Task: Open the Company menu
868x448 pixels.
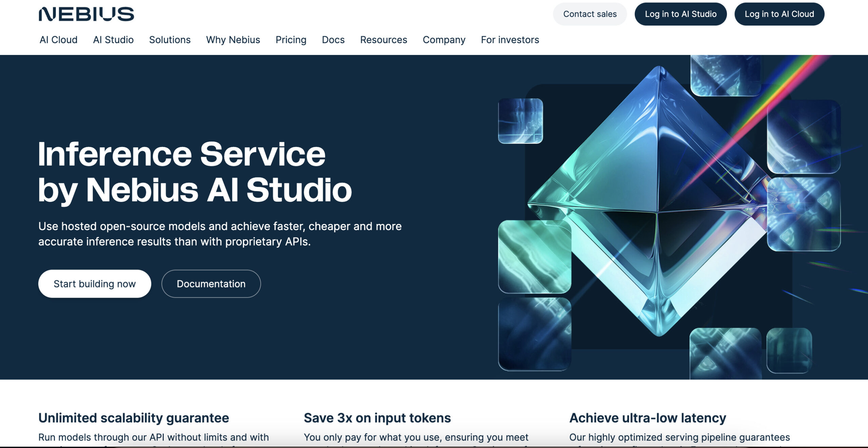Action: 444,40
